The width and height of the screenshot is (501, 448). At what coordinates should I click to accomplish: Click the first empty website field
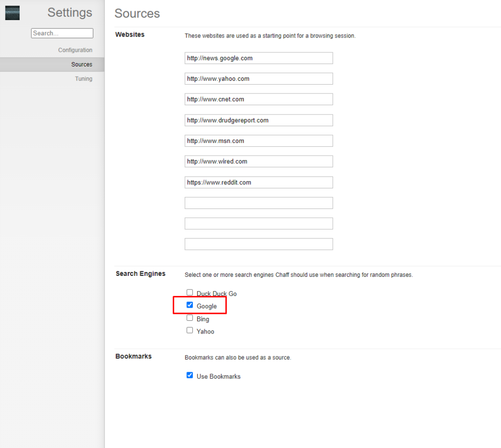click(258, 203)
